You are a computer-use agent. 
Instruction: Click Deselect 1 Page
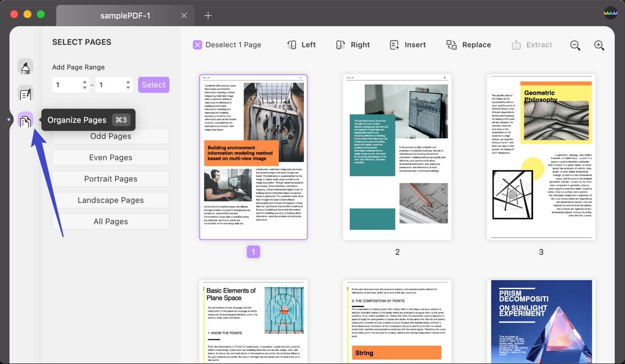point(227,45)
